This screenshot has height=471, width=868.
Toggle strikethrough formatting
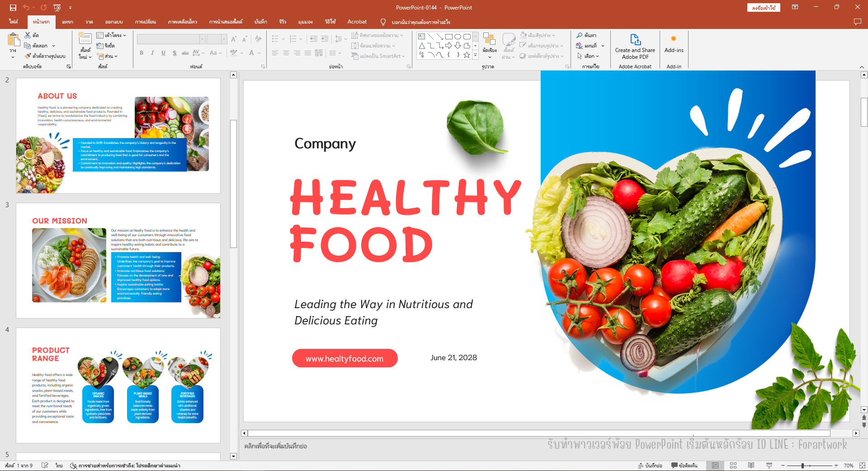pyautogui.click(x=185, y=53)
